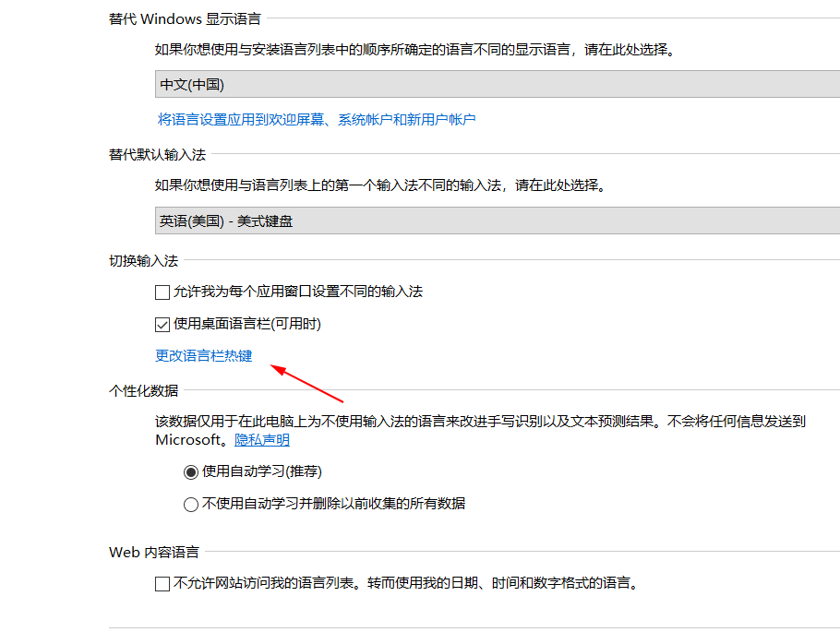This screenshot has width=840, height=632.
Task: Open the Windows display language dropdown 中文(中国)
Action: coord(498,84)
